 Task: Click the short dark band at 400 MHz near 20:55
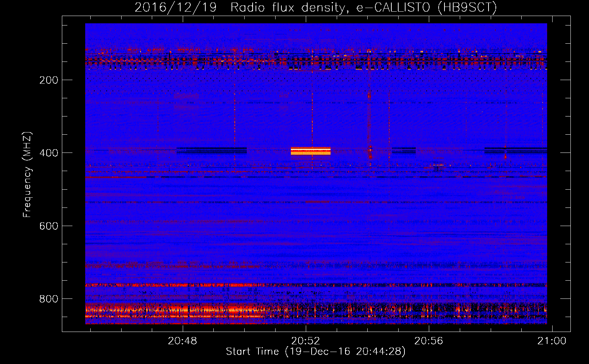[404, 150]
